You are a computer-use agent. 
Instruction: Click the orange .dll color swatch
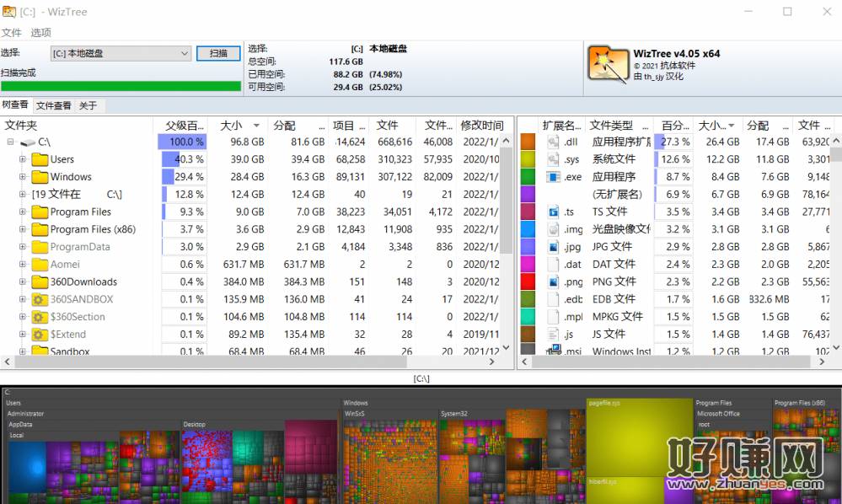pos(528,142)
